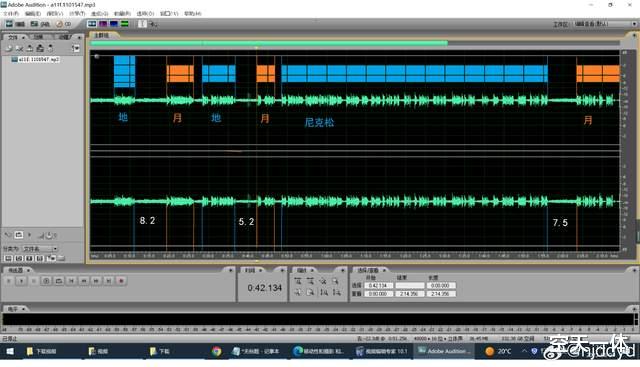Click the green navigation bar above waveform
Viewport: 640px width, 367px height.
[269, 43]
